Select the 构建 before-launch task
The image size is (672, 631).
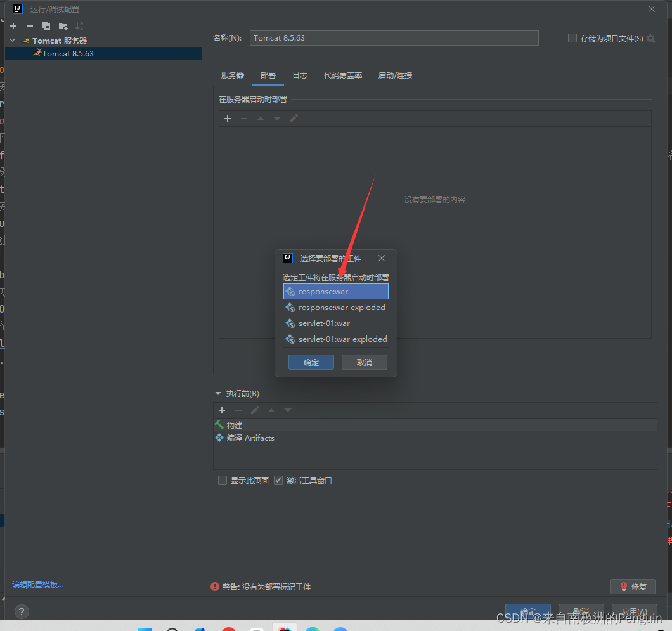[x=435, y=426]
